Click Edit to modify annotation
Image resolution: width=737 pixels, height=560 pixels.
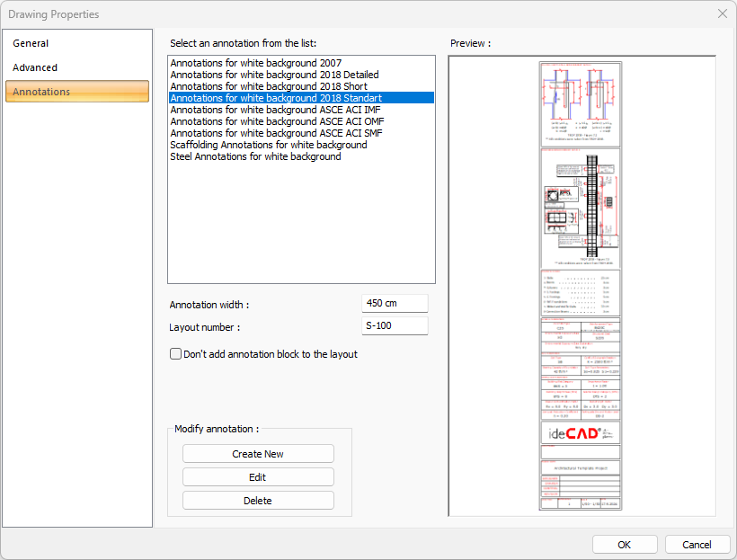pos(258,477)
